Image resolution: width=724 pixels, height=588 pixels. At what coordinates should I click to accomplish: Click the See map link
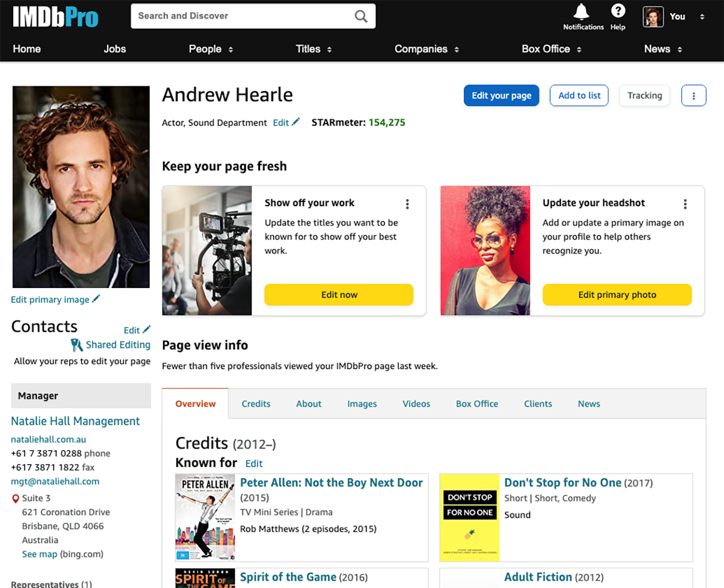tap(40, 554)
